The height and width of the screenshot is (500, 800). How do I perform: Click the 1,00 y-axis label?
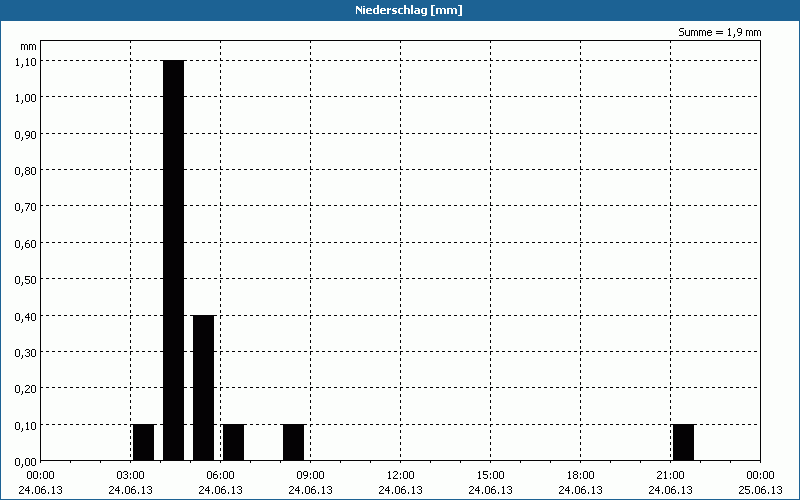click(26, 97)
